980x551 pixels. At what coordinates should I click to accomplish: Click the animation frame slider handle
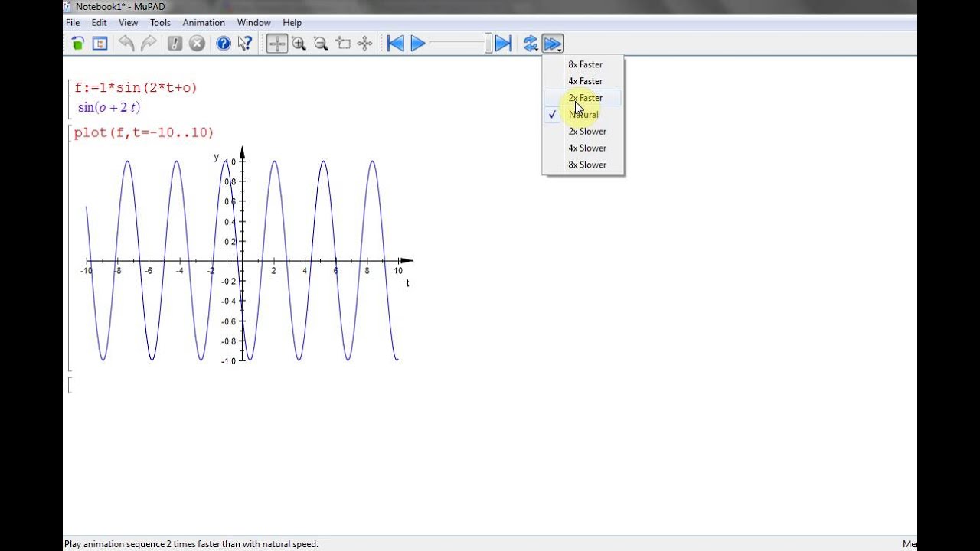488,44
